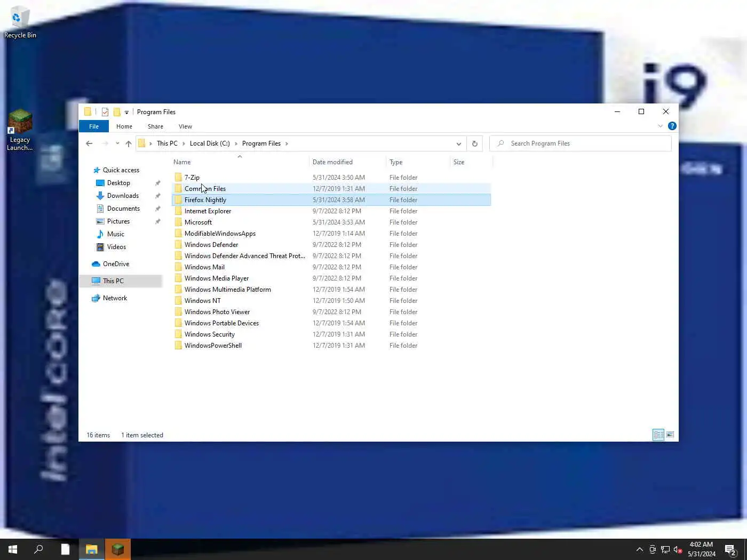
Task: Sort by Date modified column header
Action: coord(347,162)
